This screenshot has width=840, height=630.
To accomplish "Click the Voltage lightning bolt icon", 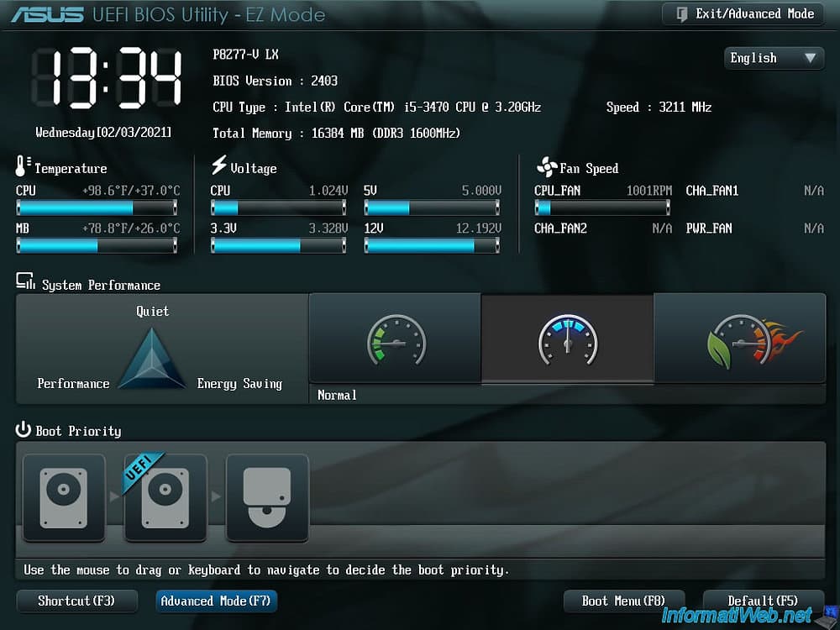I will [220, 167].
